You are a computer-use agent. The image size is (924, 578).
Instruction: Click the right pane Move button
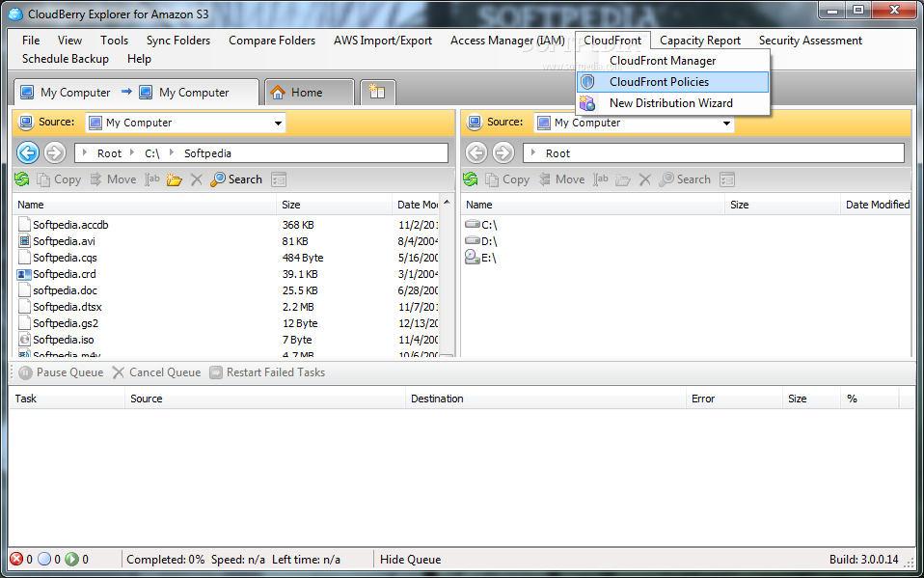561,179
